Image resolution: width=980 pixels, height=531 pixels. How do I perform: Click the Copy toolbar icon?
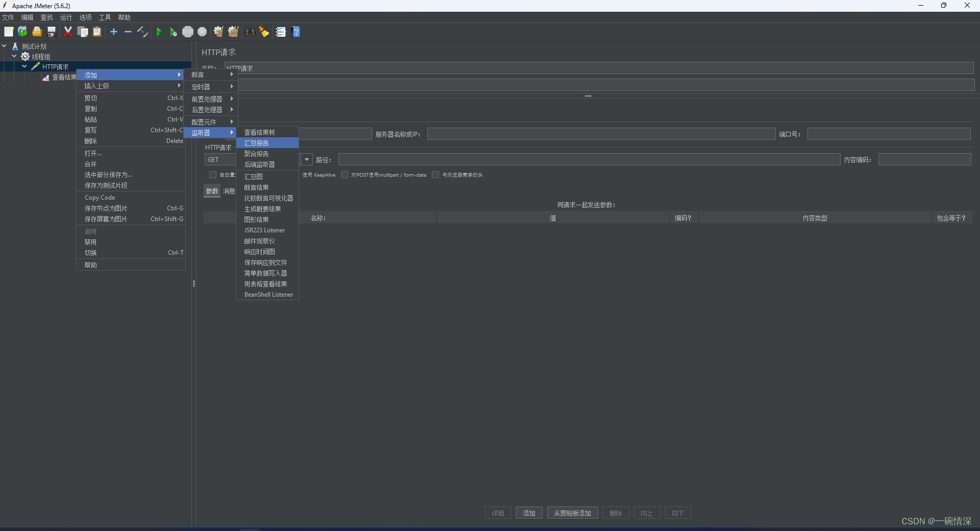point(83,32)
